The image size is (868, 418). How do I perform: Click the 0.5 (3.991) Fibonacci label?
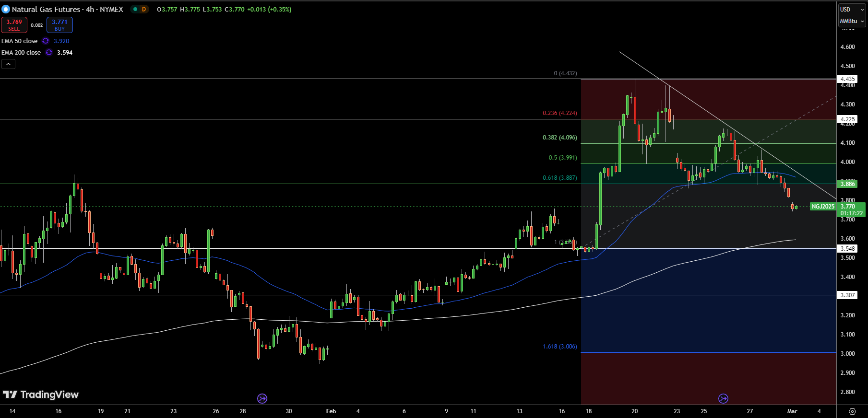click(563, 158)
